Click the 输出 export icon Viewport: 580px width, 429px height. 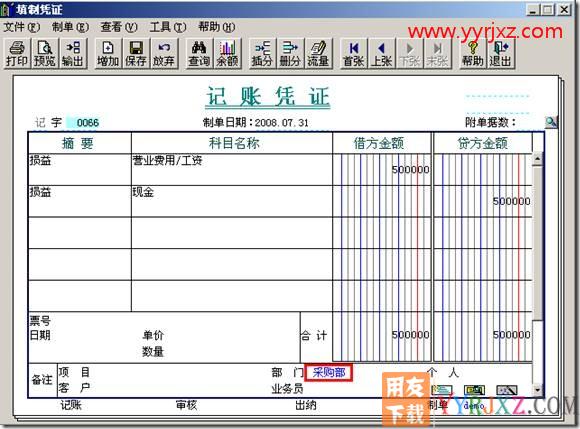pos(72,54)
